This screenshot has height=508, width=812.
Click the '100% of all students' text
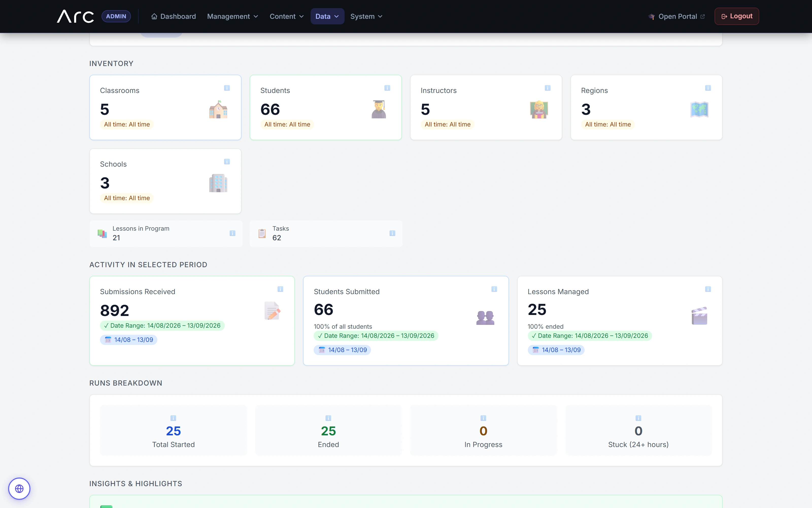(x=343, y=327)
